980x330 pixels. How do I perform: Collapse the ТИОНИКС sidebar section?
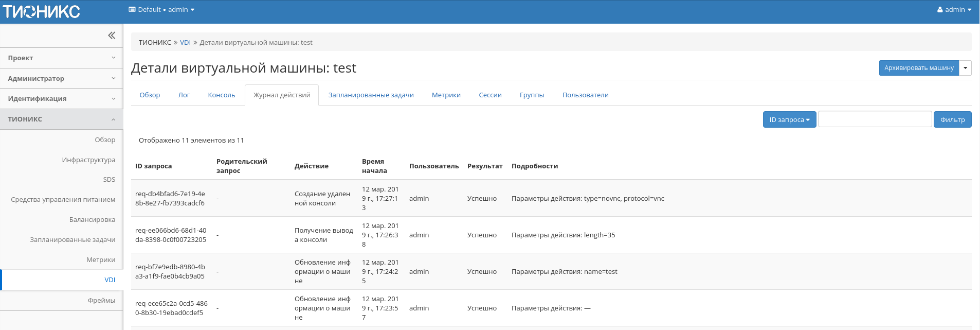(61, 119)
